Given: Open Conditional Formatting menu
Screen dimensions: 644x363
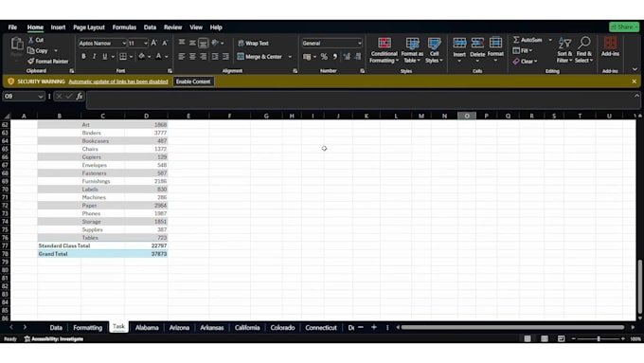Looking at the screenshot, I should [384, 50].
